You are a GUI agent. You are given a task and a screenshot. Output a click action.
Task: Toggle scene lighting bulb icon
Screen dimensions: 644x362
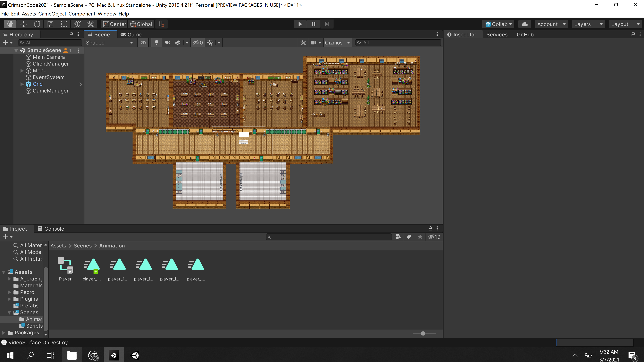(x=156, y=43)
